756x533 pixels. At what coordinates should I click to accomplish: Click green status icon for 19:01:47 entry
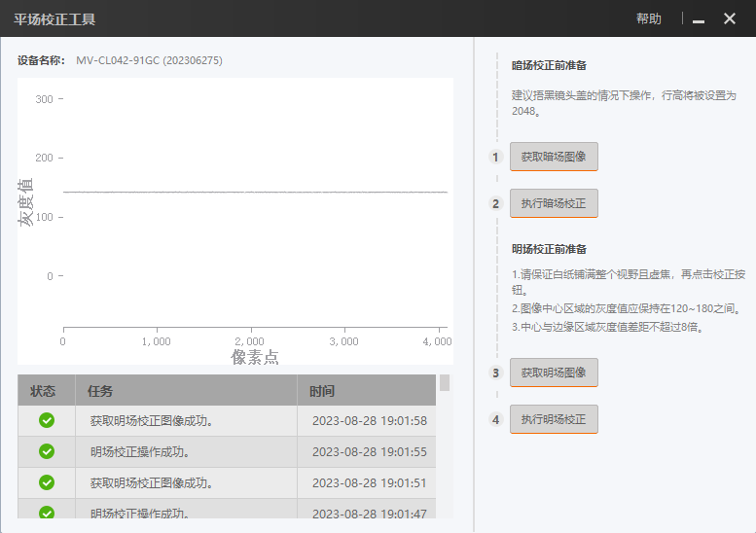46,512
